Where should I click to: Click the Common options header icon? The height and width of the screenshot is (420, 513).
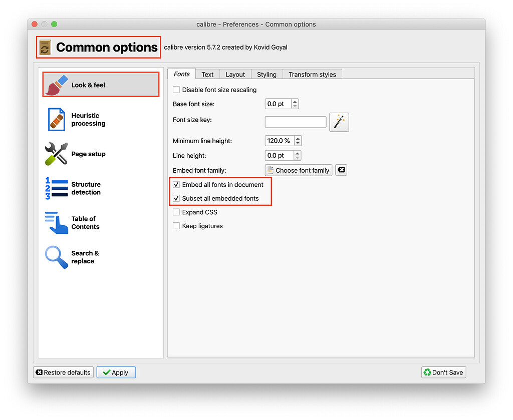click(x=45, y=47)
